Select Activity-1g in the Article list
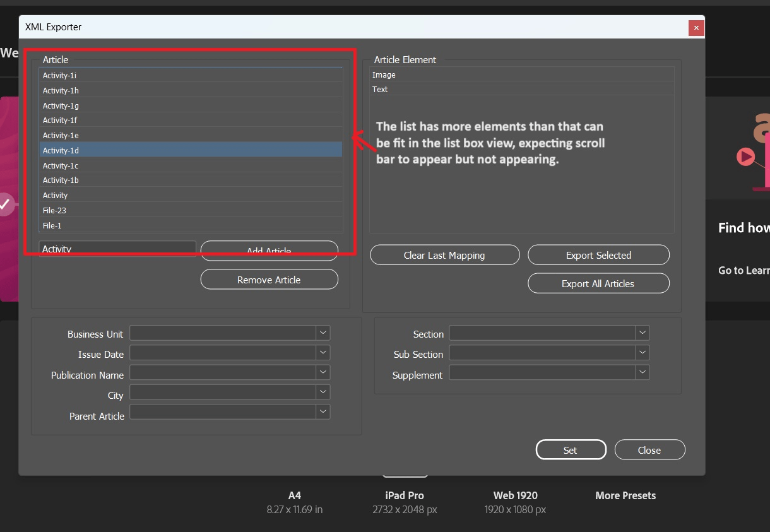The image size is (770, 532). (x=191, y=105)
